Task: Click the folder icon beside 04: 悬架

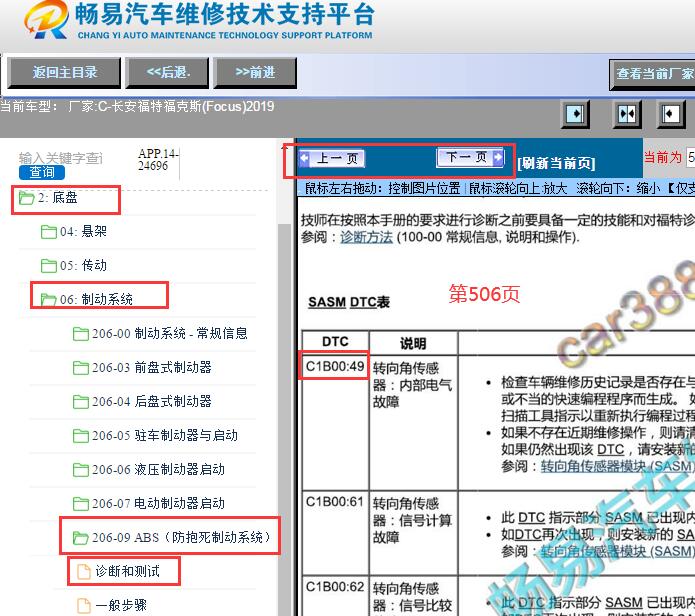Action: point(49,232)
